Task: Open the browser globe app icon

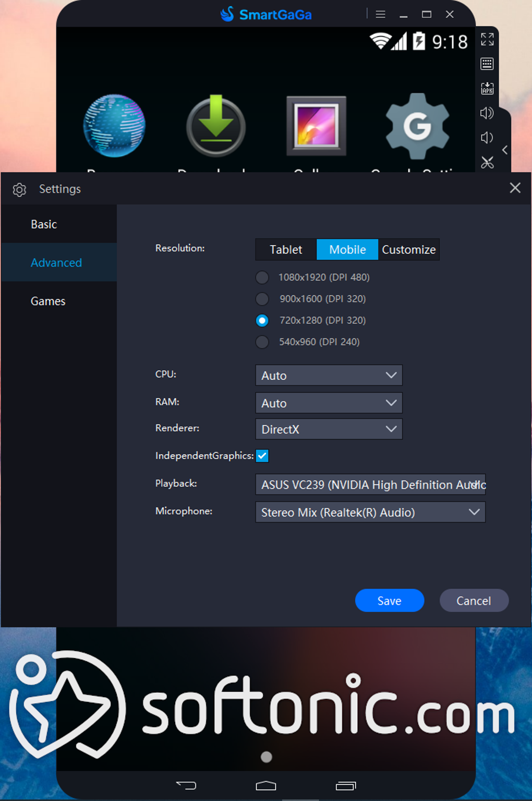Action: click(x=114, y=126)
